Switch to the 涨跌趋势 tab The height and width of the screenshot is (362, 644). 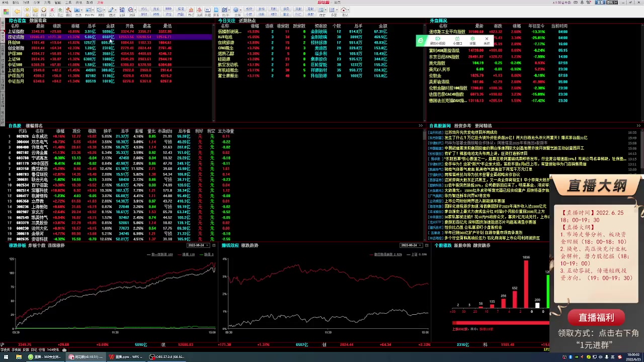click(250, 245)
